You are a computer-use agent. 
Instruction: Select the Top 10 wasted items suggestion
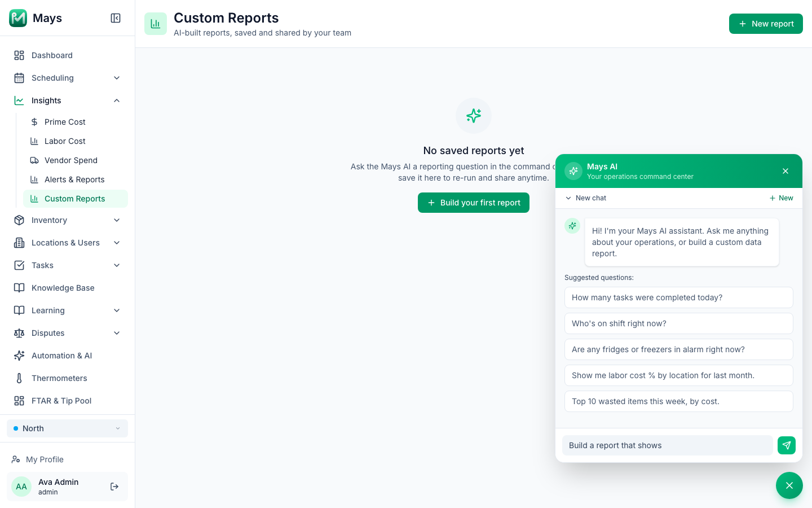[679, 401]
